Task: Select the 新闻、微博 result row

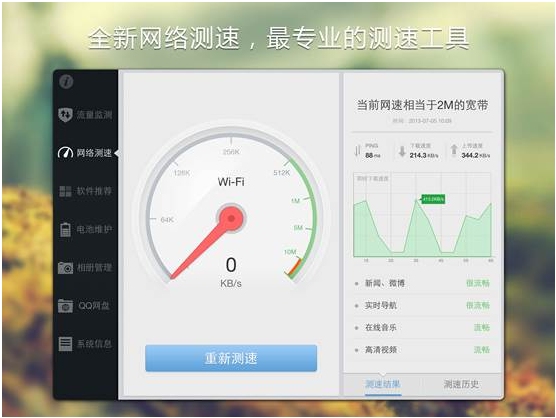Action: tap(423, 283)
